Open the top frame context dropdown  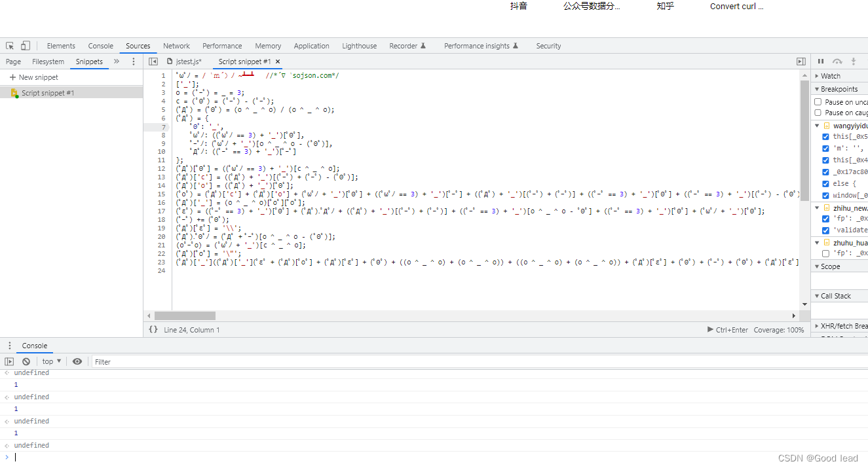tap(51, 361)
